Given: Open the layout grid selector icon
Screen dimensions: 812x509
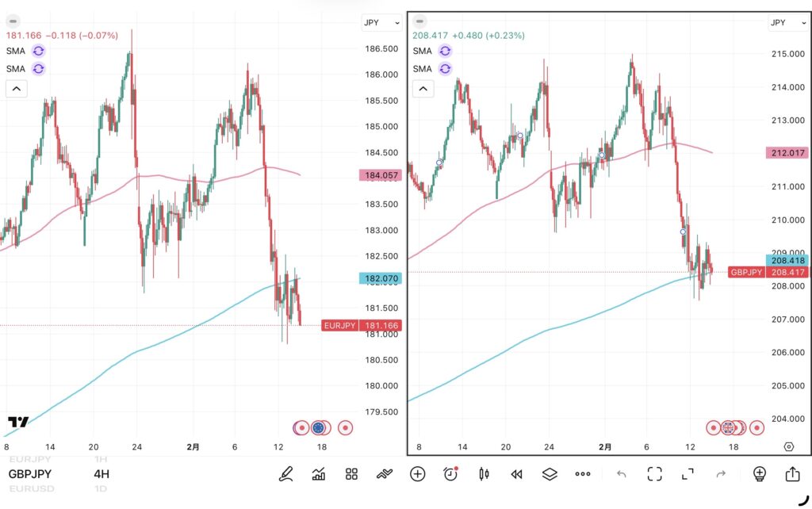Looking at the screenshot, I should point(352,474).
